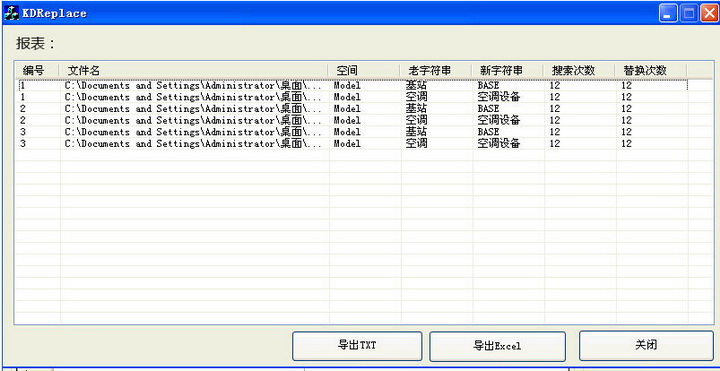The height and width of the screenshot is (371, 720).
Task: Click the 编号 cell of file 2's 空调 row
Action: [23, 120]
